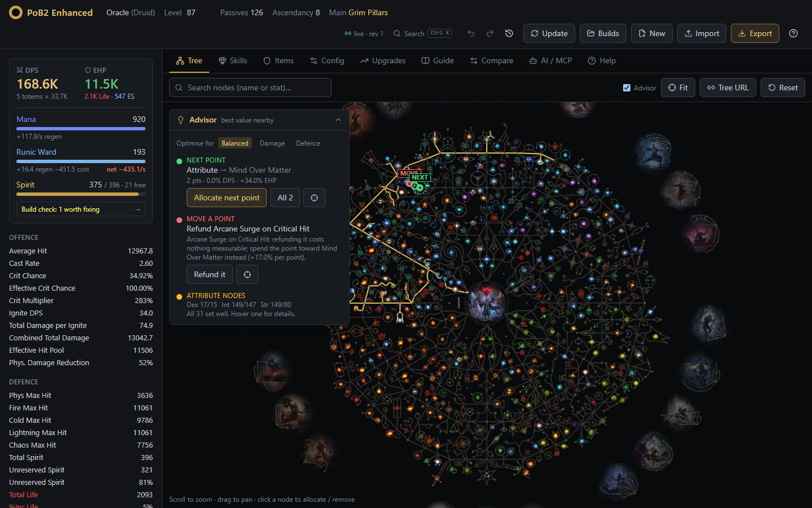Open the Config tab
Image resolution: width=812 pixels, height=508 pixels.
point(327,60)
